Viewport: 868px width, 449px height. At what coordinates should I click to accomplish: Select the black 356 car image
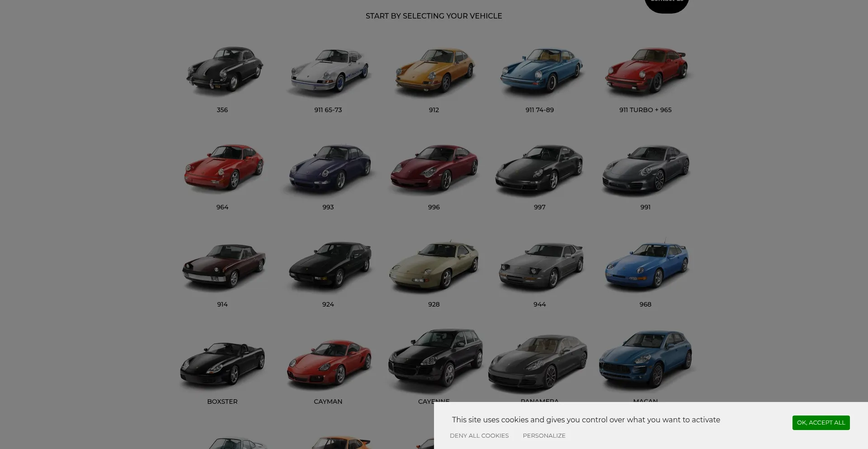coord(224,69)
